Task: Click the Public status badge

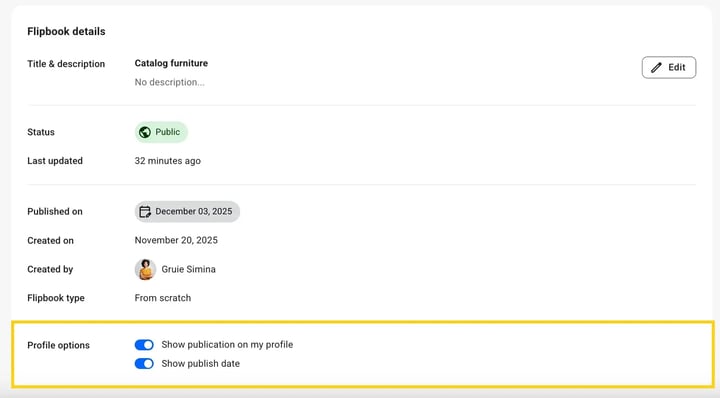Action: point(161,132)
